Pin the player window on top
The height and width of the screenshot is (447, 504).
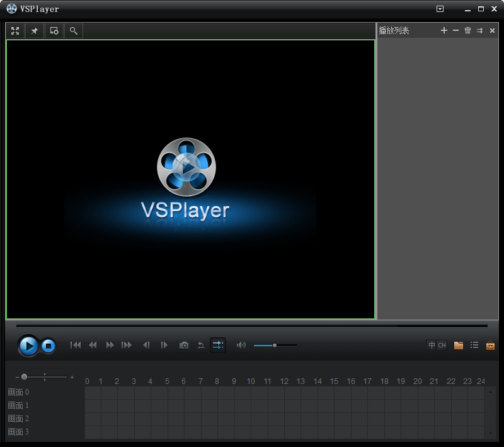(35, 31)
